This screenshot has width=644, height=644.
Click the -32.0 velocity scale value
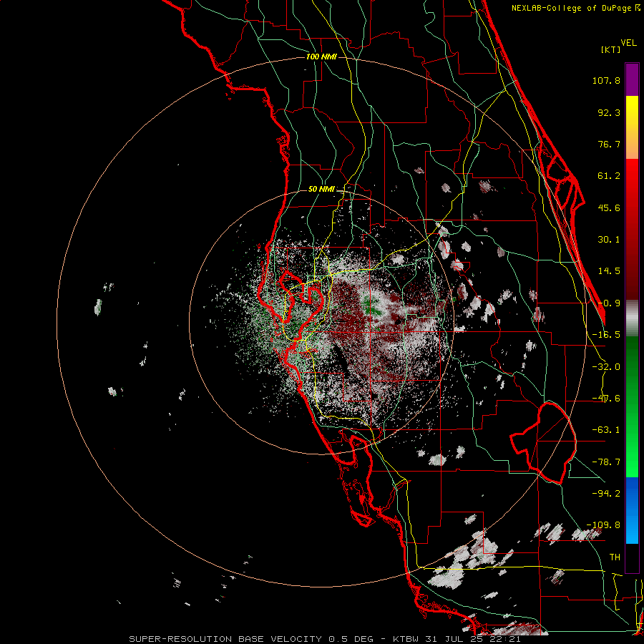[x=606, y=367]
